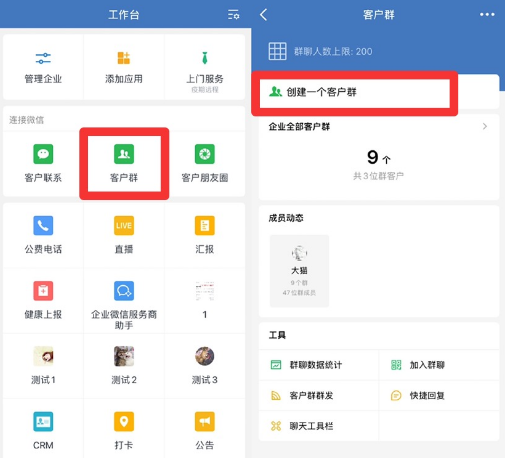
Task: Open the 打卡 location pin icon
Action: pyautogui.click(x=124, y=421)
